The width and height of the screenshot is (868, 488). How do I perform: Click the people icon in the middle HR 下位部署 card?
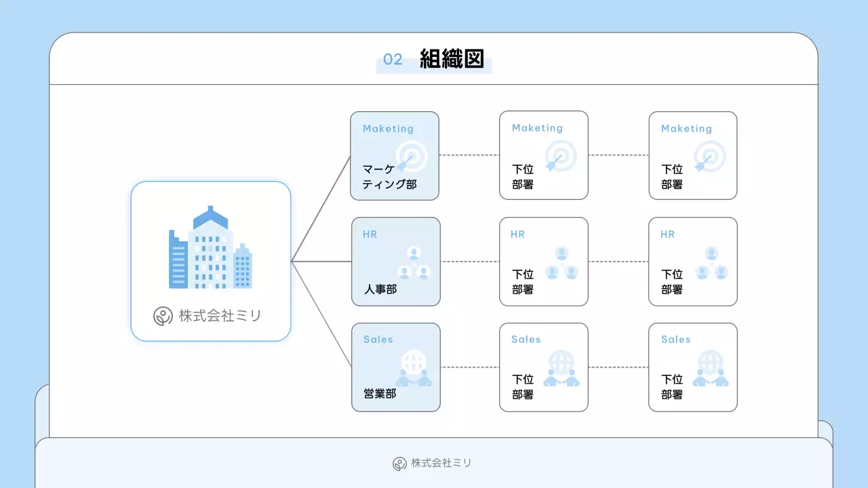pyautogui.click(x=561, y=262)
